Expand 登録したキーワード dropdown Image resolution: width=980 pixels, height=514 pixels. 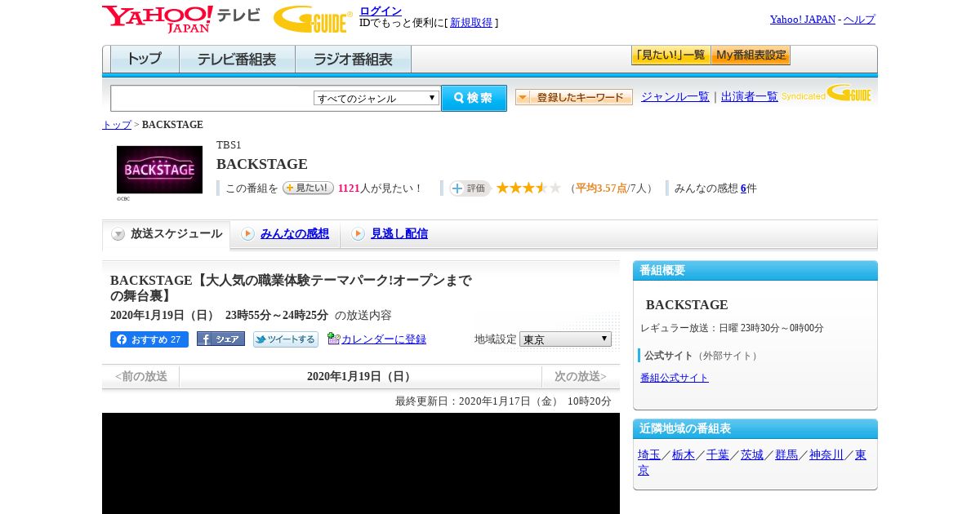(574, 97)
